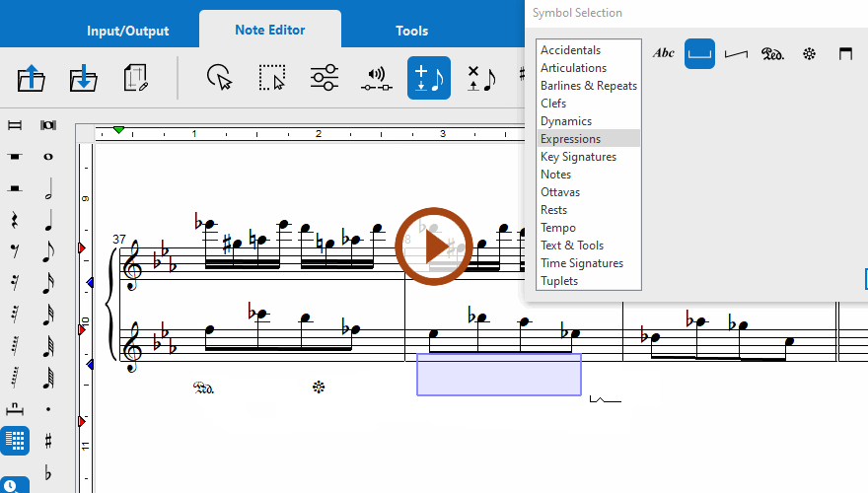
Task: Open the Tools tab
Action: [411, 31]
